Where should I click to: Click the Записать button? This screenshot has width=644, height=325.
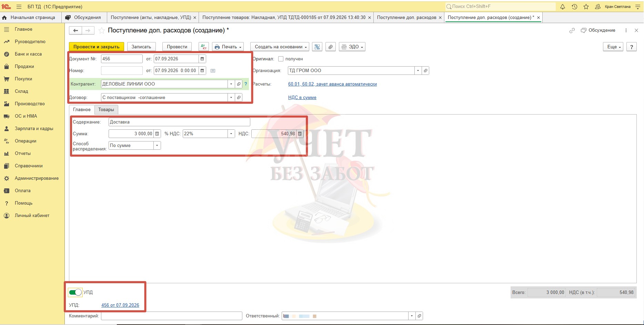[141, 47]
